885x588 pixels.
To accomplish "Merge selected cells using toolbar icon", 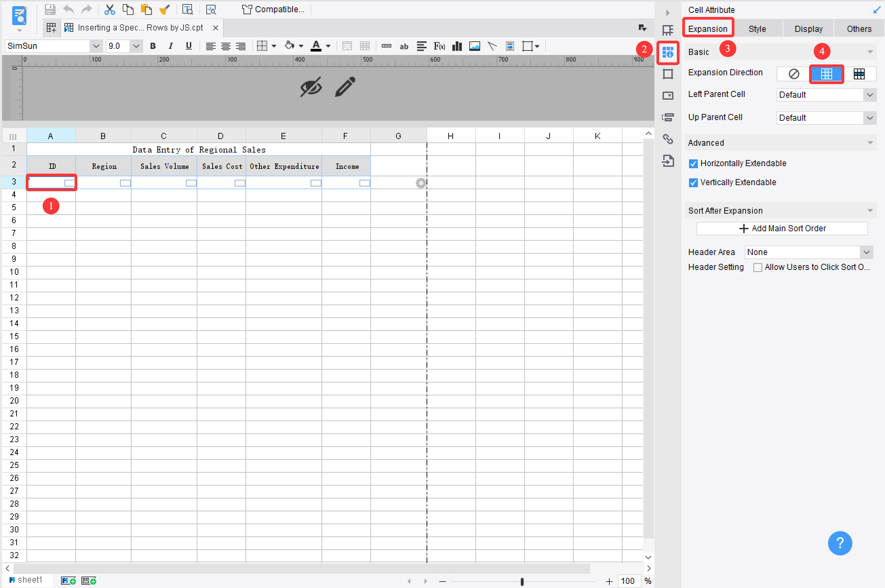I will 347,46.
